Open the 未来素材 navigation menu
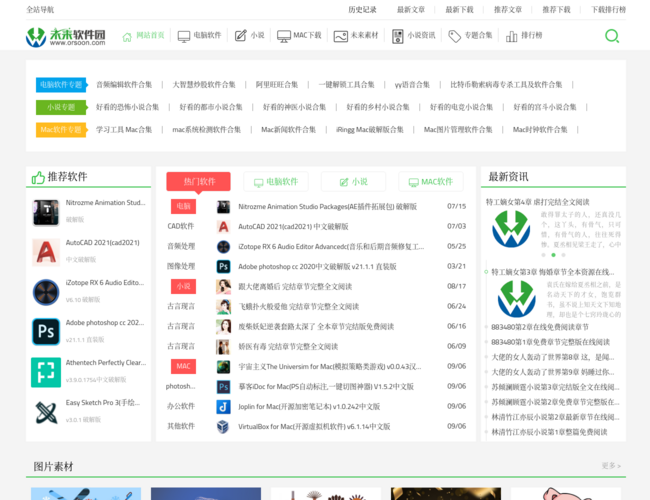 [356, 36]
